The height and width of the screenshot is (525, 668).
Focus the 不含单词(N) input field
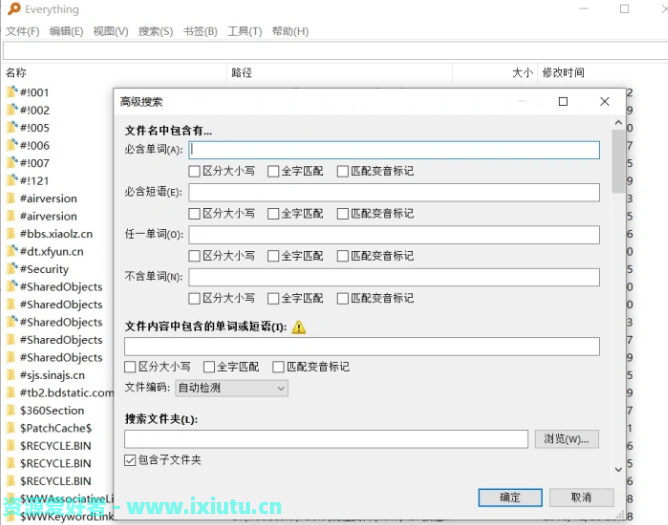[x=394, y=277]
